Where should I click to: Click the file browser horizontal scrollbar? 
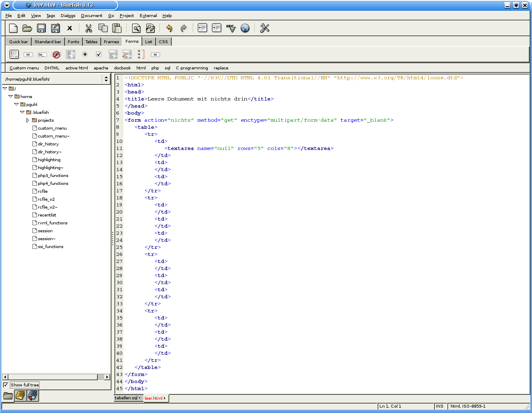[x=53, y=377]
